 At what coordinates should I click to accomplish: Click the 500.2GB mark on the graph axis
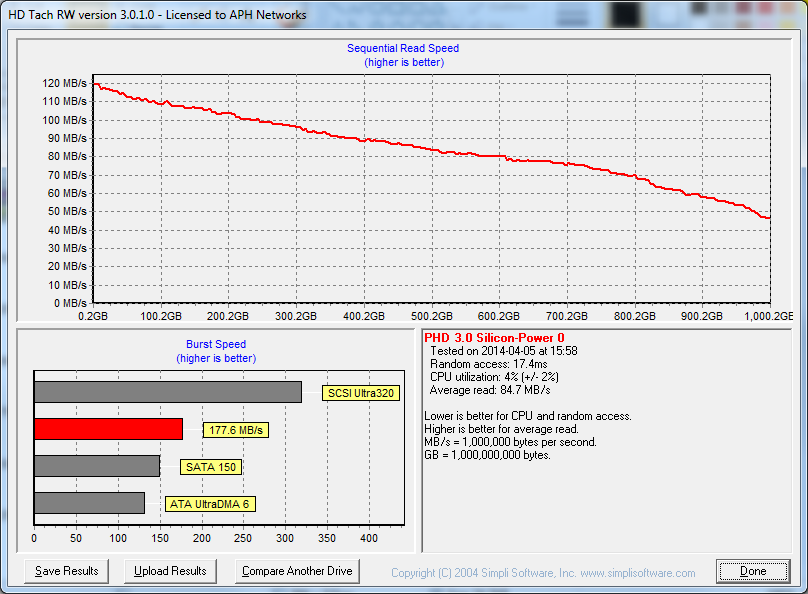click(431, 316)
